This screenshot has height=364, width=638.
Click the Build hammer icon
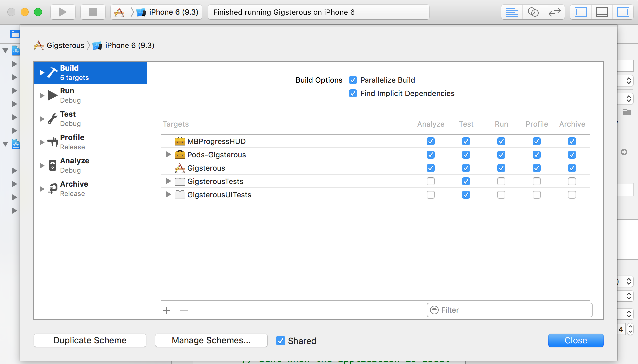click(x=52, y=73)
